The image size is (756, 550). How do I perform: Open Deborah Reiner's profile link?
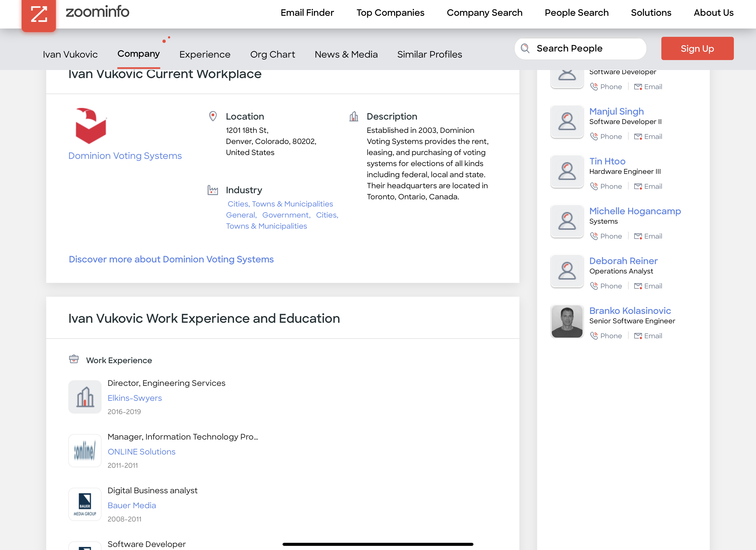[x=623, y=261]
